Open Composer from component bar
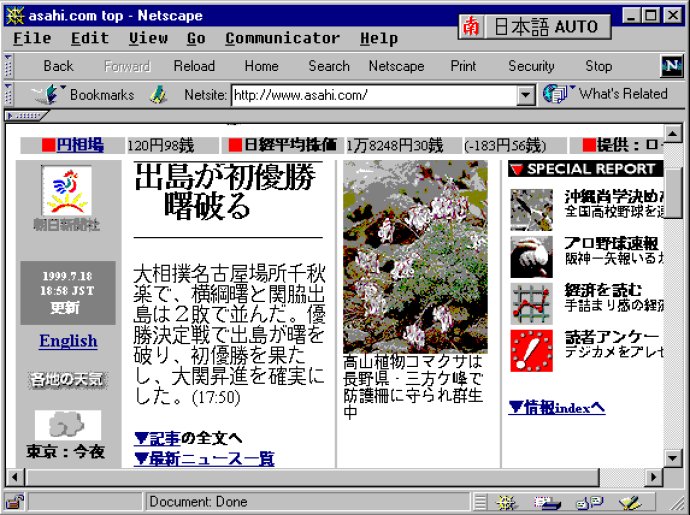690x515 pixels. point(630,502)
